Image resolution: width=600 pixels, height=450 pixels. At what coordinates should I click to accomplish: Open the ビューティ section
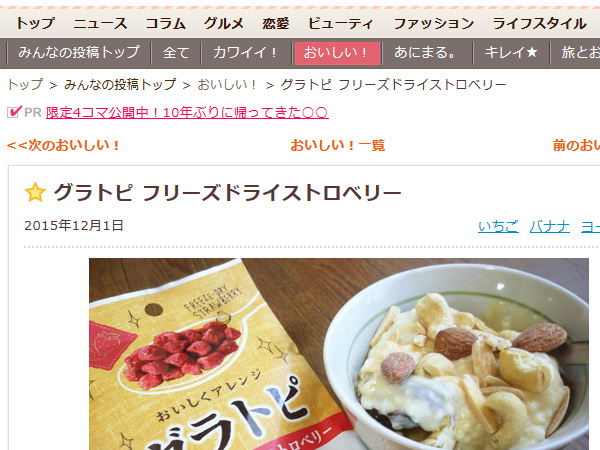coord(340,24)
